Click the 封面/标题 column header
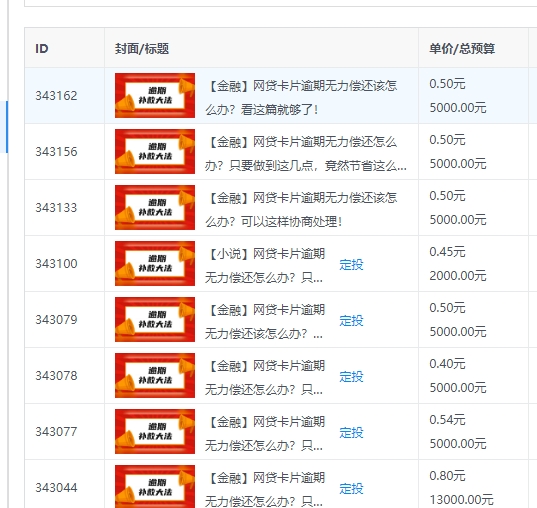The image size is (537, 508). pos(142,49)
